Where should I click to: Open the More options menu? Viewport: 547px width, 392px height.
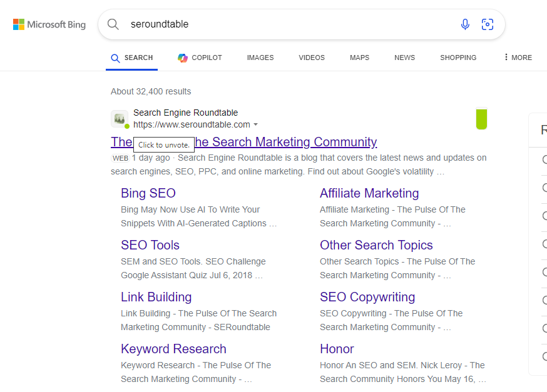pos(518,58)
